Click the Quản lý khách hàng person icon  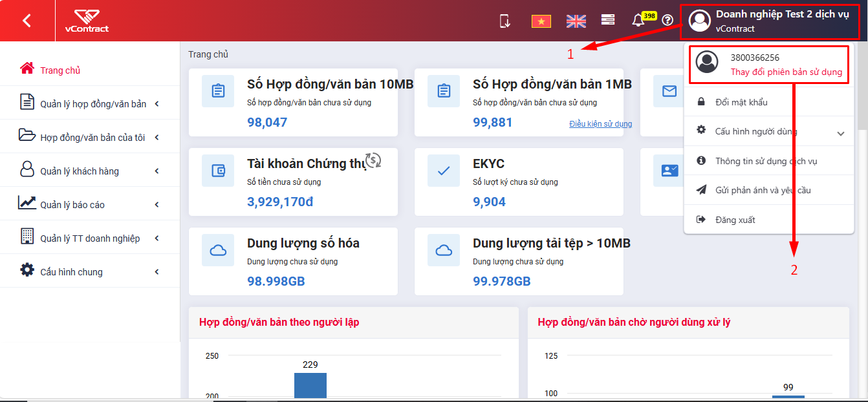27,169
